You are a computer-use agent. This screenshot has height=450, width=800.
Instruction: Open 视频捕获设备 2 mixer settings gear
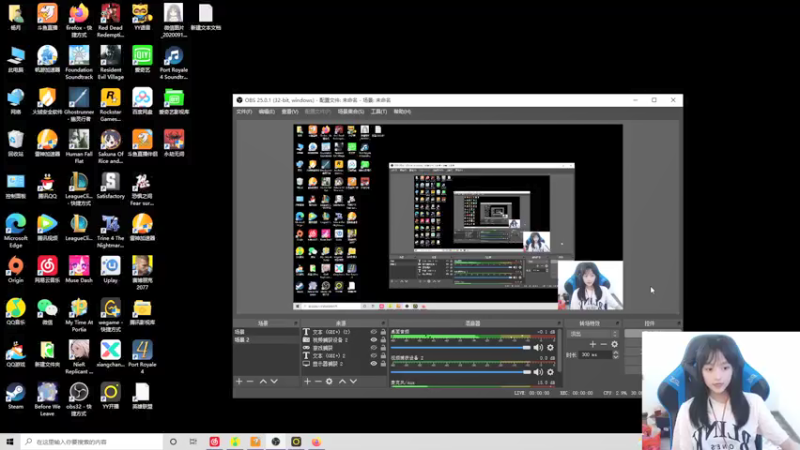(551, 372)
